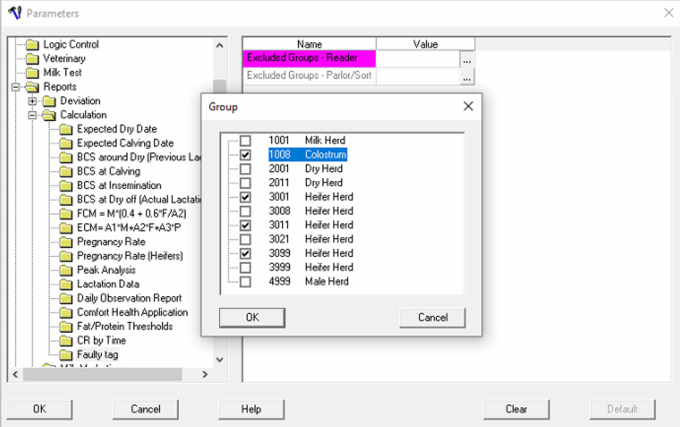The image size is (680, 427).
Task: Click the Lactation Data folder icon
Action: 66,284
